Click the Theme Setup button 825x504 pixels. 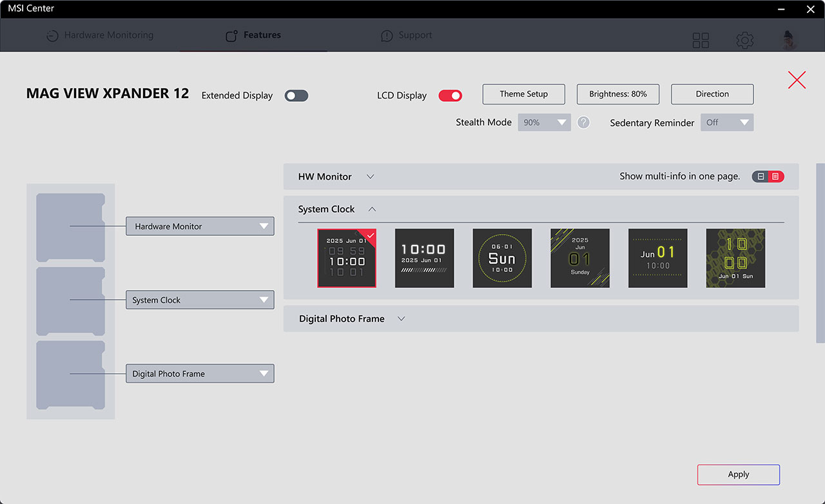tap(524, 94)
